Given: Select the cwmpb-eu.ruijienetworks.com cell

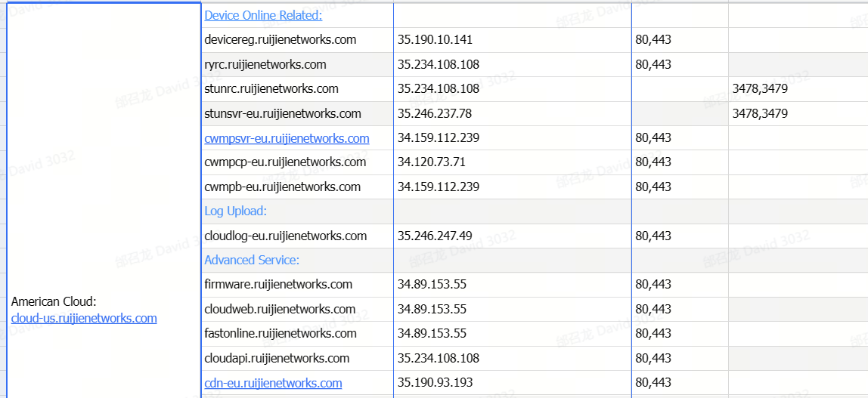Looking at the screenshot, I should point(297,187).
